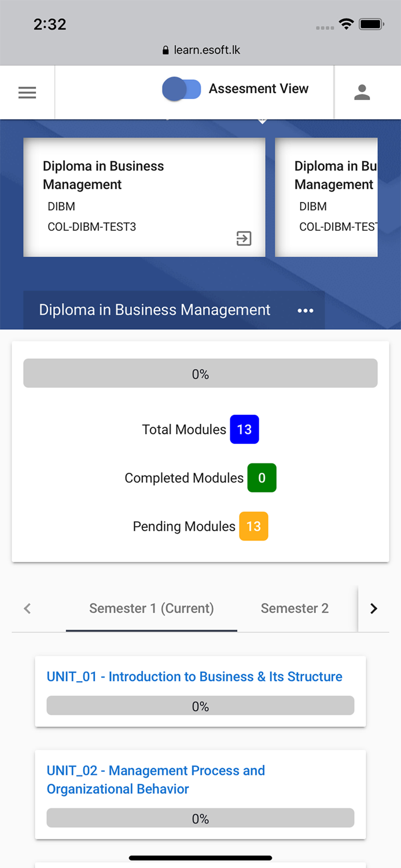Toggle the Assesment View switch

pos(182,89)
